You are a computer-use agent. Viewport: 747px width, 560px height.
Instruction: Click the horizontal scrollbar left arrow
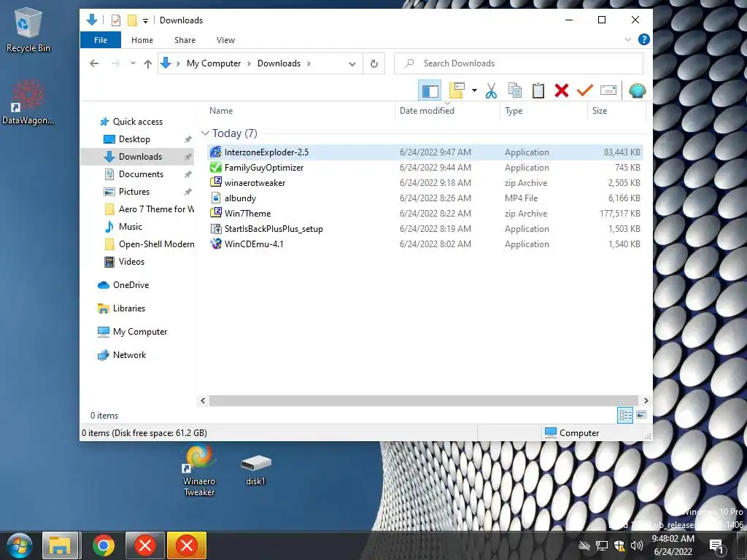click(x=203, y=400)
